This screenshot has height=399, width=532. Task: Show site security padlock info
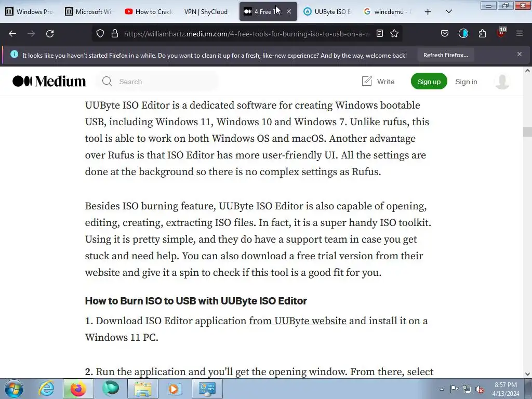coord(115,34)
